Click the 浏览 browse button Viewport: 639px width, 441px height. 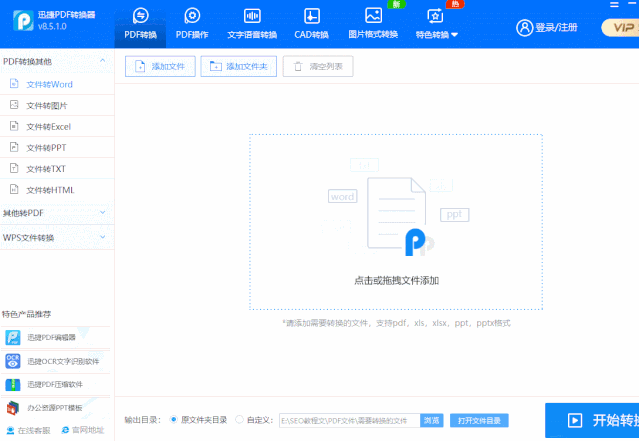click(x=432, y=421)
